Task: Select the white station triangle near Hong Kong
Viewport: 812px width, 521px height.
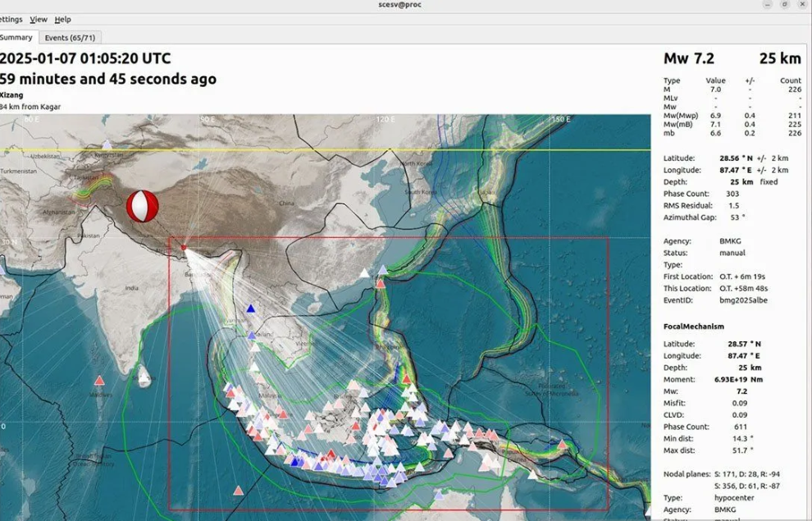Action: (x=364, y=272)
